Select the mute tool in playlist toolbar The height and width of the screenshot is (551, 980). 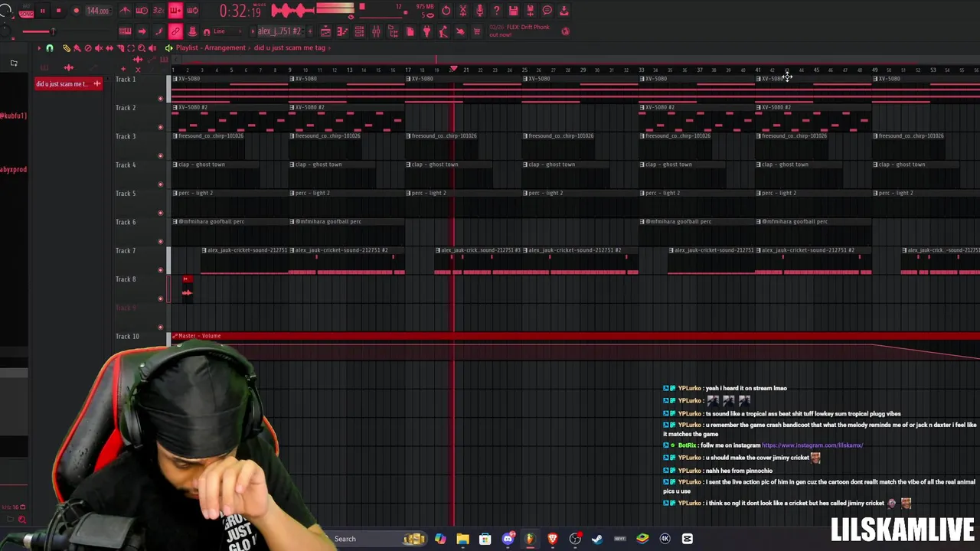(x=99, y=47)
